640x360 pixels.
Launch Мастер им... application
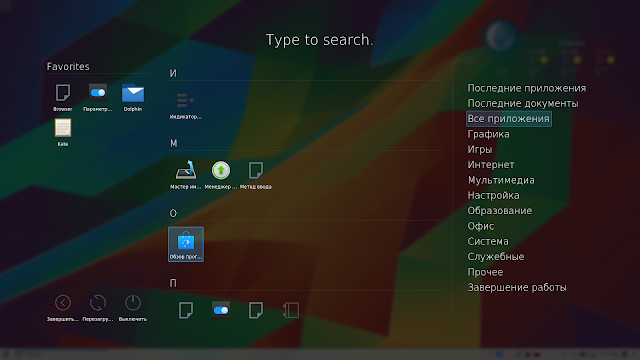[186, 175]
